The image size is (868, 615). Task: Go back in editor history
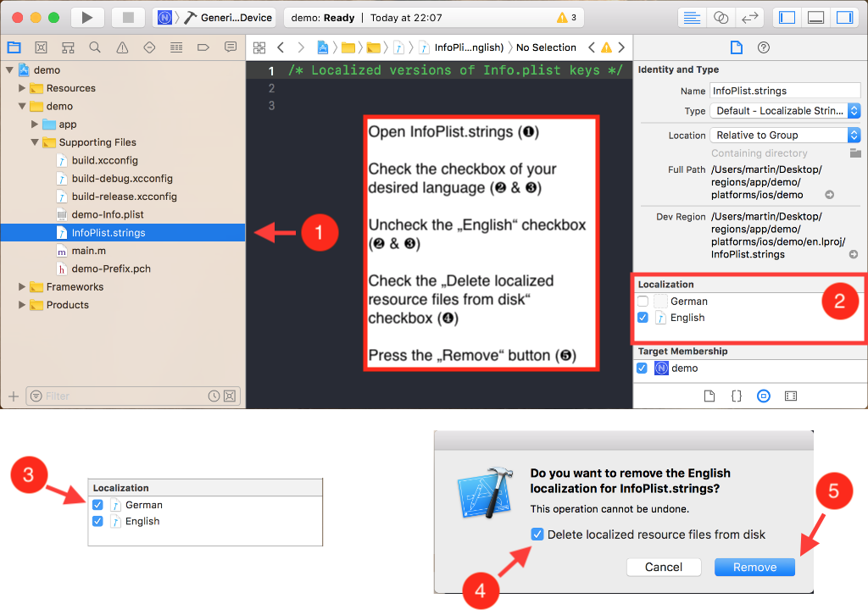(x=281, y=47)
